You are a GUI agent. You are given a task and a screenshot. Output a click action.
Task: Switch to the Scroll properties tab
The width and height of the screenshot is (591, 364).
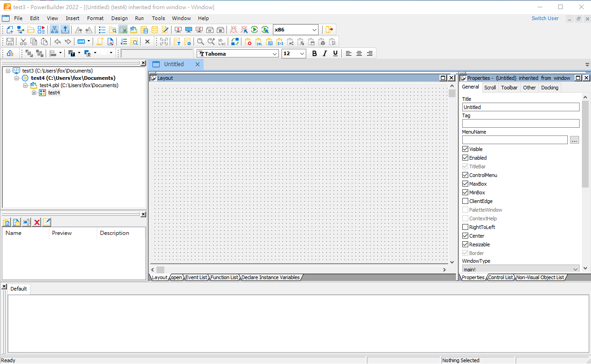(490, 88)
